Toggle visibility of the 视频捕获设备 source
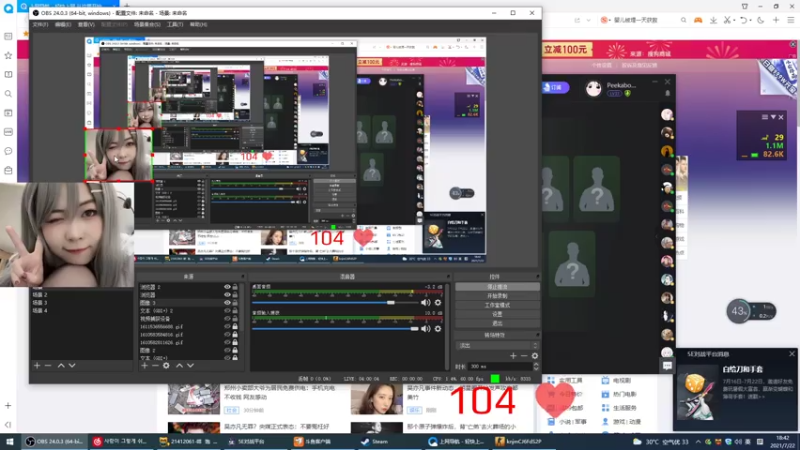This screenshot has height=450, width=800. pyautogui.click(x=227, y=318)
